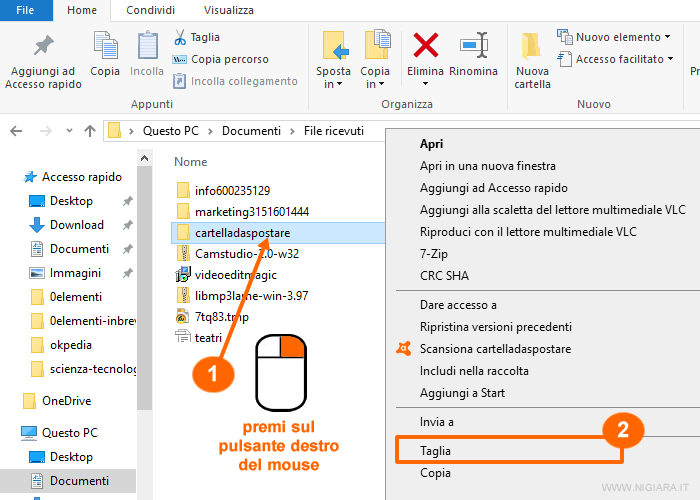Open Download in the navigation pane
Viewport: 700px width, 500px height.
pyautogui.click(x=76, y=225)
